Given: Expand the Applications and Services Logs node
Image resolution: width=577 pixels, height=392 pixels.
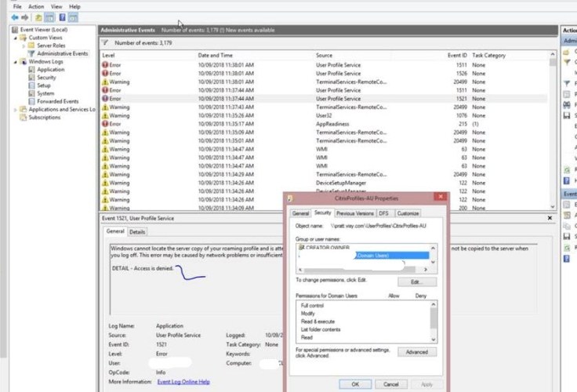Looking at the screenshot, I should [x=14, y=110].
